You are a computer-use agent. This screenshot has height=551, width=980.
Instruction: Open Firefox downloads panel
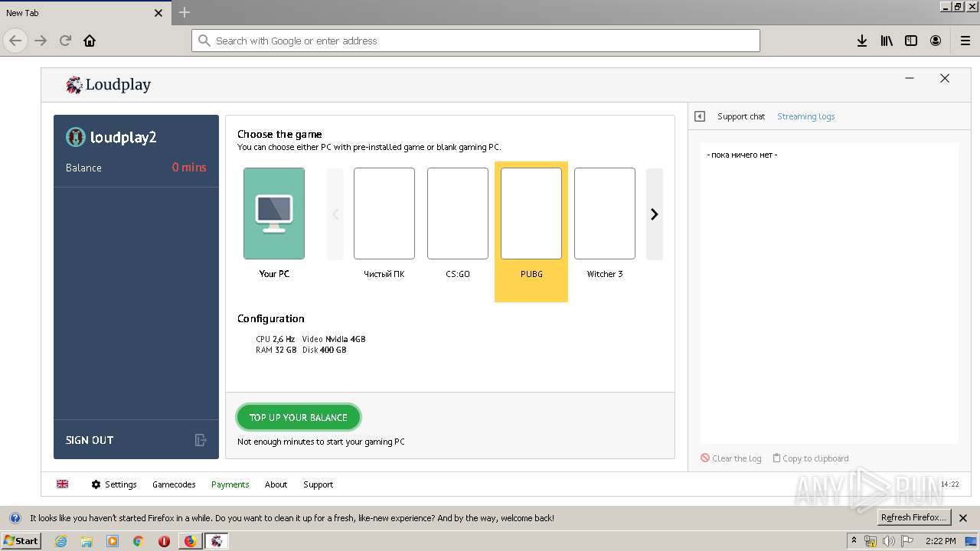pos(862,41)
